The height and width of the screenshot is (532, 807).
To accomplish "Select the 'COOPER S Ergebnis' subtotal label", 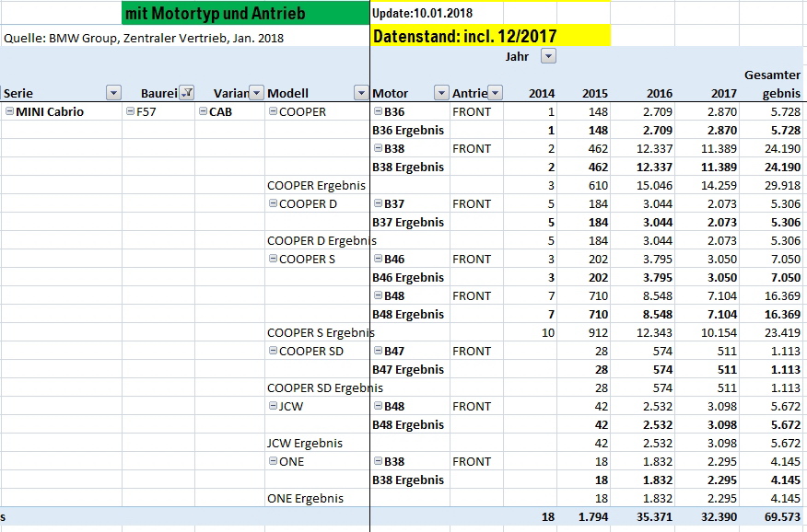I will pos(321,332).
